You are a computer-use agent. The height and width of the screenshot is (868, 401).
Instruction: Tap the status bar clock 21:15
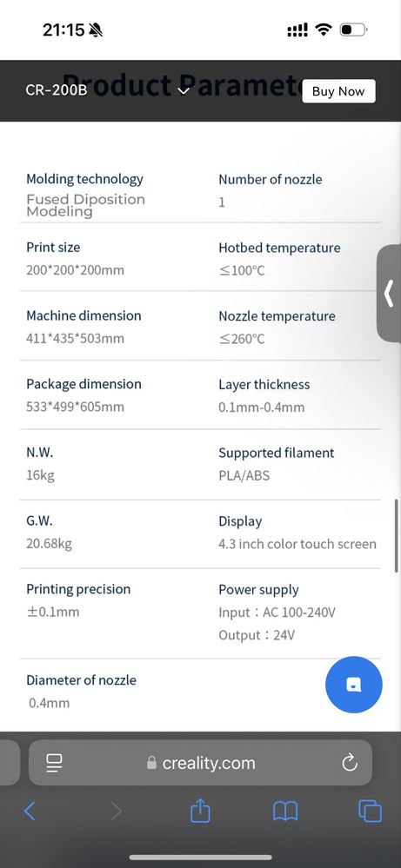[x=63, y=30]
